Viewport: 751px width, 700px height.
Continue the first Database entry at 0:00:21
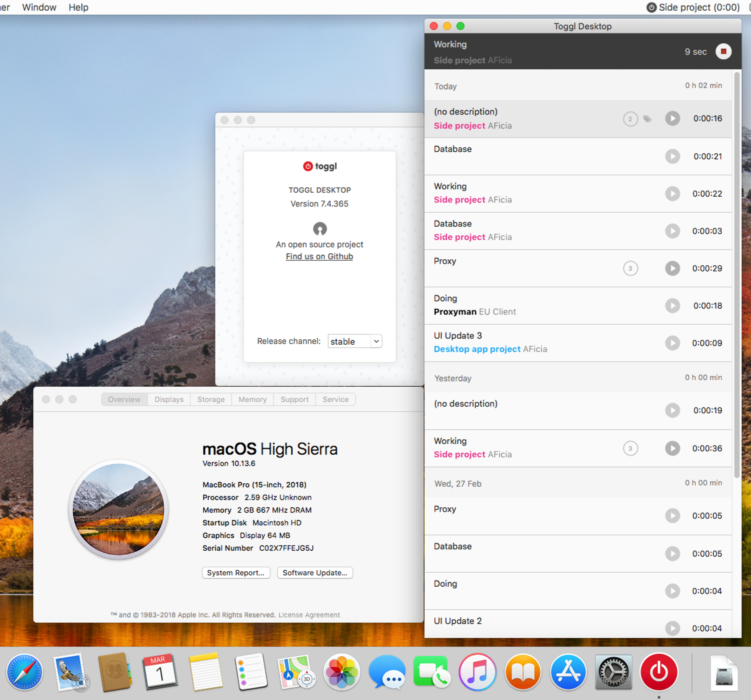tap(672, 156)
